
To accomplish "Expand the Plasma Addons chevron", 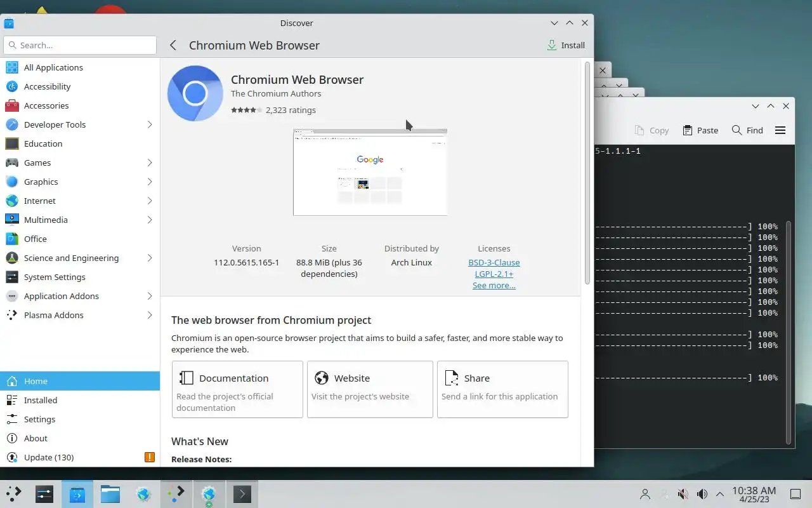I will pyautogui.click(x=150, y=315).
